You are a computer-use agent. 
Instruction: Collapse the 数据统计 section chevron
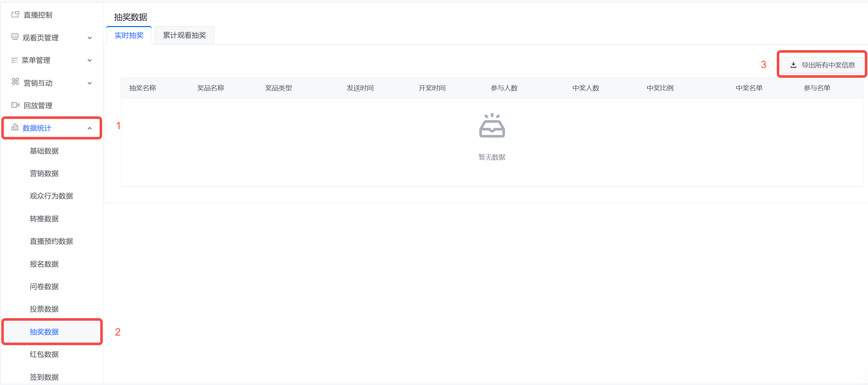[x=90, y=128]
